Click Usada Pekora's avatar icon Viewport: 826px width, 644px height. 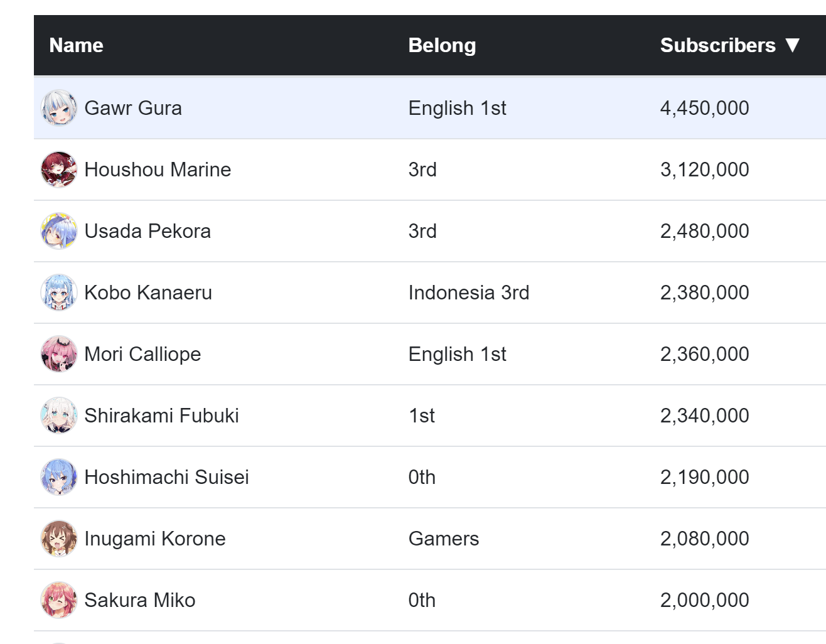pos(59,231)
